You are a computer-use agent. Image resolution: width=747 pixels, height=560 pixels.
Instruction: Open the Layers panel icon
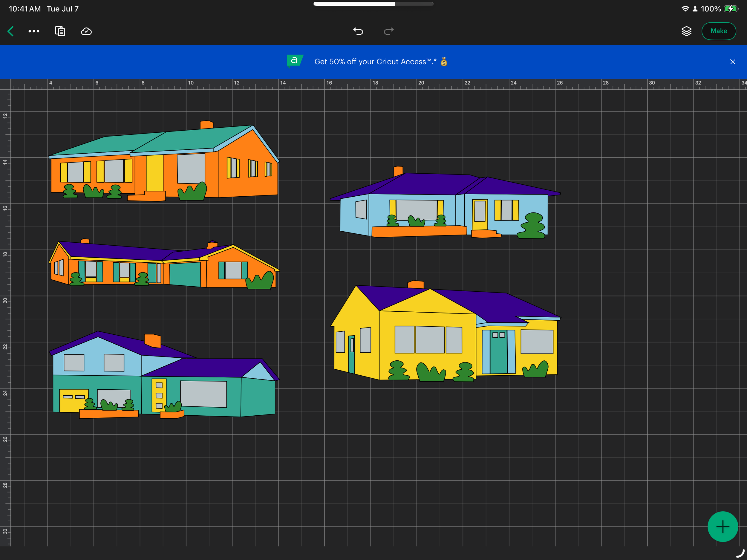point(686,31)
